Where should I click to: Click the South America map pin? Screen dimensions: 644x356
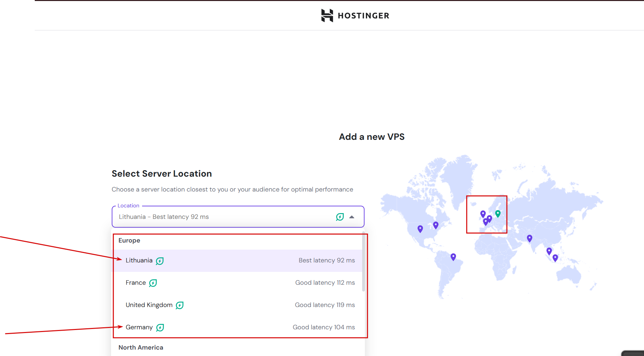click(453, 257)
